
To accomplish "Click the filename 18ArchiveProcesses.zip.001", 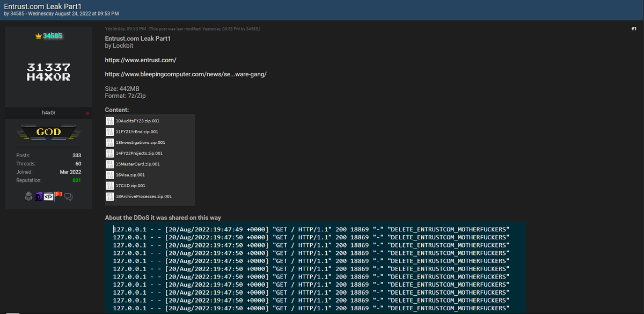I will 144,196.
